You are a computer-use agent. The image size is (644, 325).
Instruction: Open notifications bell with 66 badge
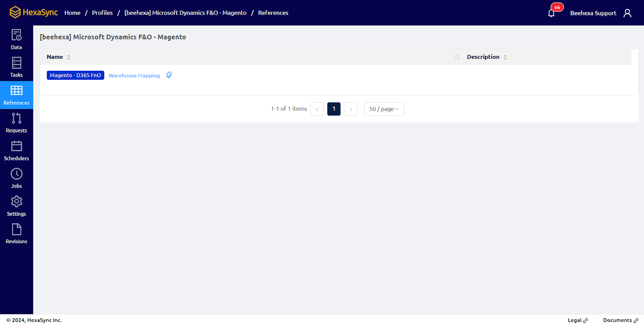click(552, 13)
